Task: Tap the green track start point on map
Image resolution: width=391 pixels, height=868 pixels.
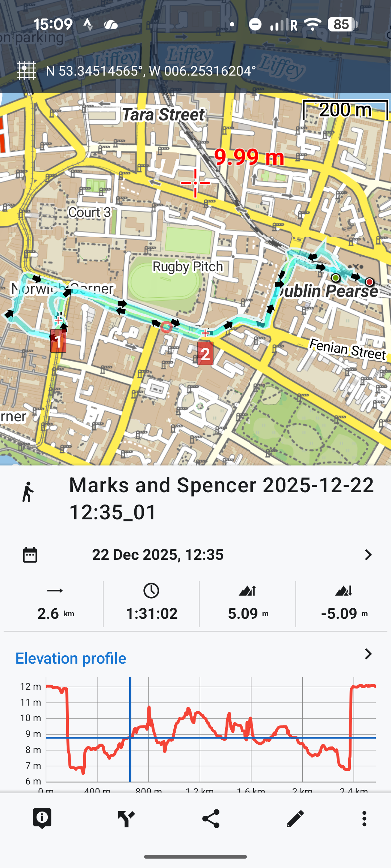Action: click(336, 278)
